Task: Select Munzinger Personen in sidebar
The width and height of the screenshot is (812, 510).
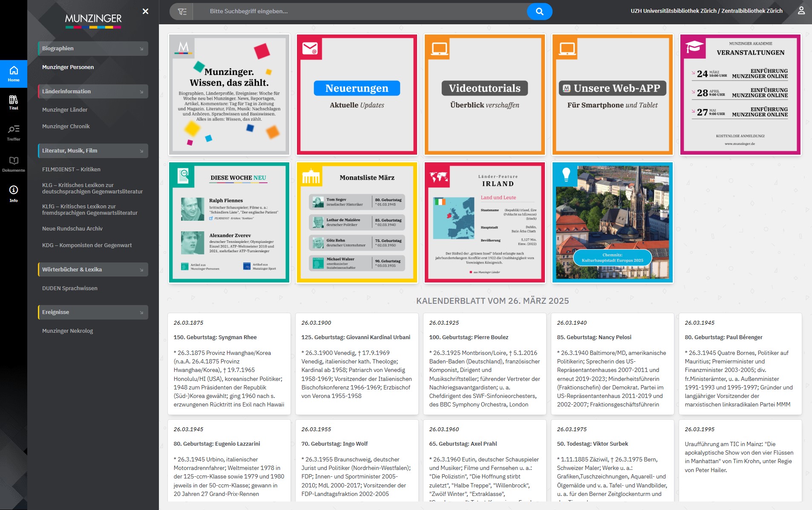Action: pos(68,67)
